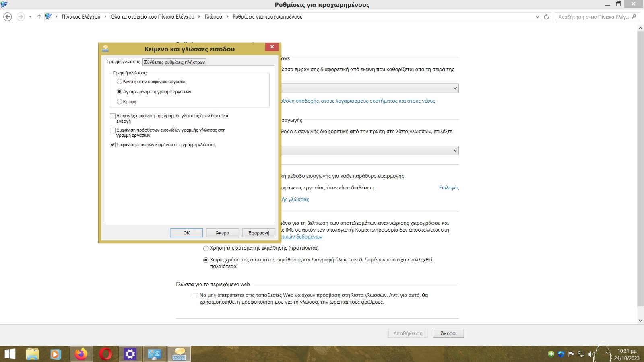Click network tray icon
Viewport: 644px width, 362px height.
581,354
